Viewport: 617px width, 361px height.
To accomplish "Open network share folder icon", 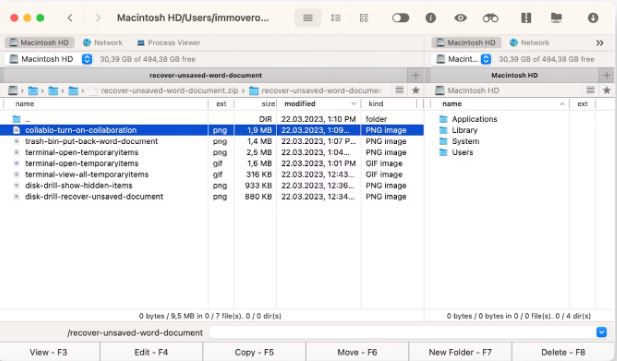I will [x=556, y=18].
